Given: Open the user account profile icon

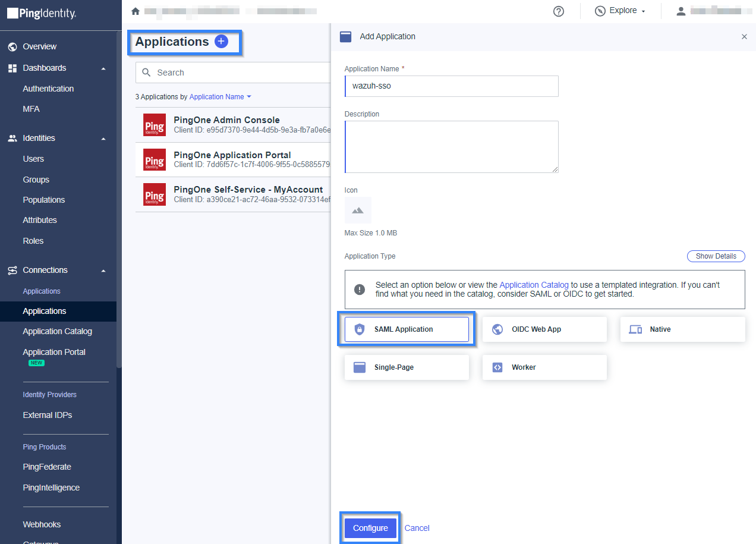Looking at the screenshot, I should pyautogui.click(x=681, y=11).
